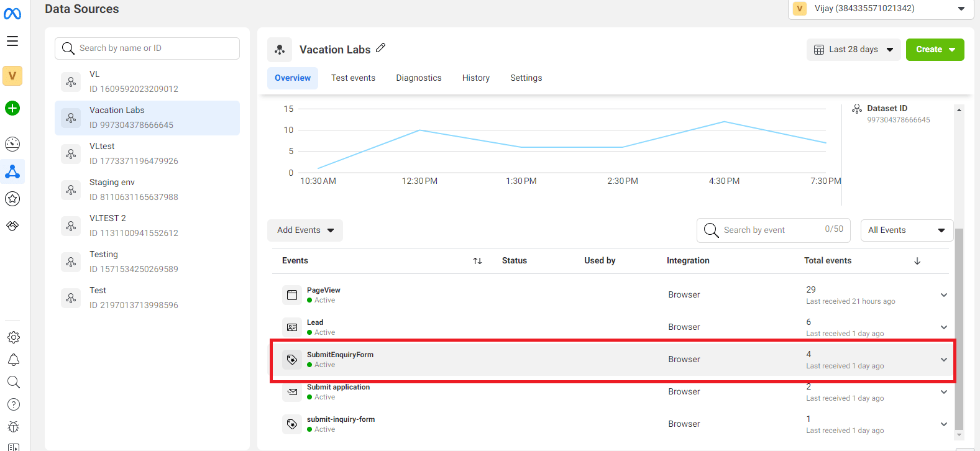Click the green Create button
This screenshot has width=980, height=451.
click(935, 50)
